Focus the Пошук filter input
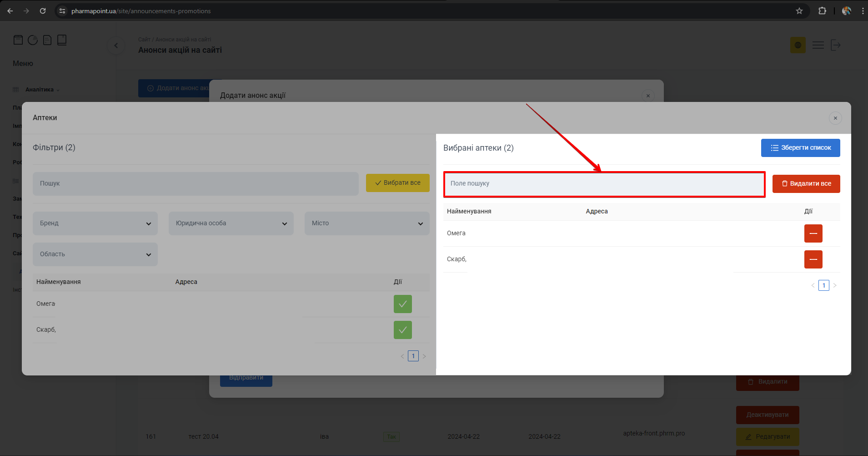 (x=196, y=184)
